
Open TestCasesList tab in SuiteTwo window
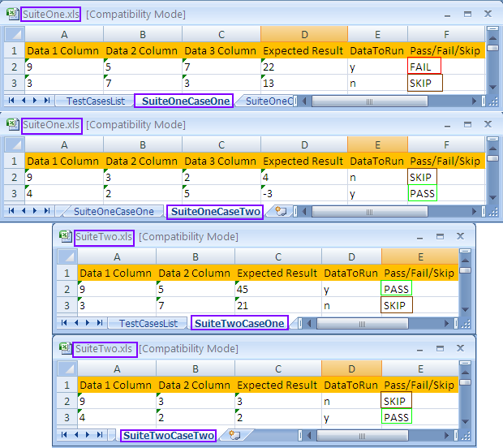coord(148,323)
